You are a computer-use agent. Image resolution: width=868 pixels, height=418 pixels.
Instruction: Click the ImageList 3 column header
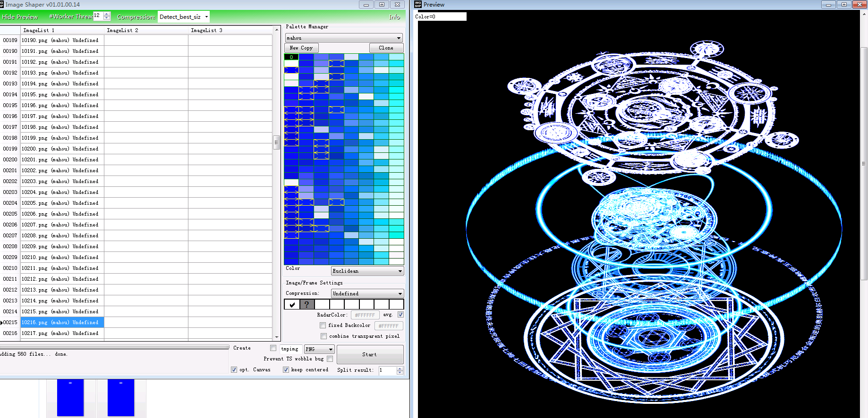pos(230,30)
